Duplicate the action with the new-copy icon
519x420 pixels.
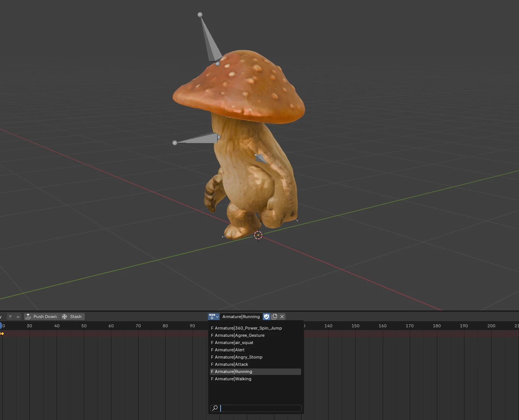click(x=274, y=317)
